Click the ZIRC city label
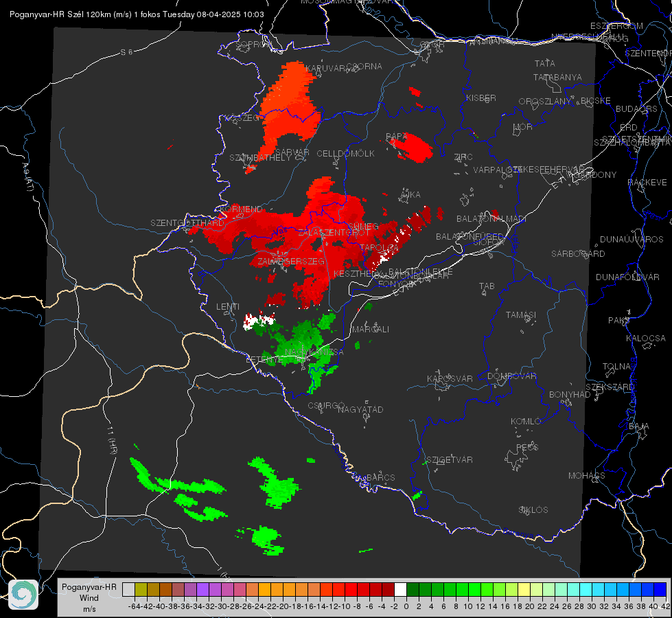Screen dimensions: 672x618 point(463,157)
